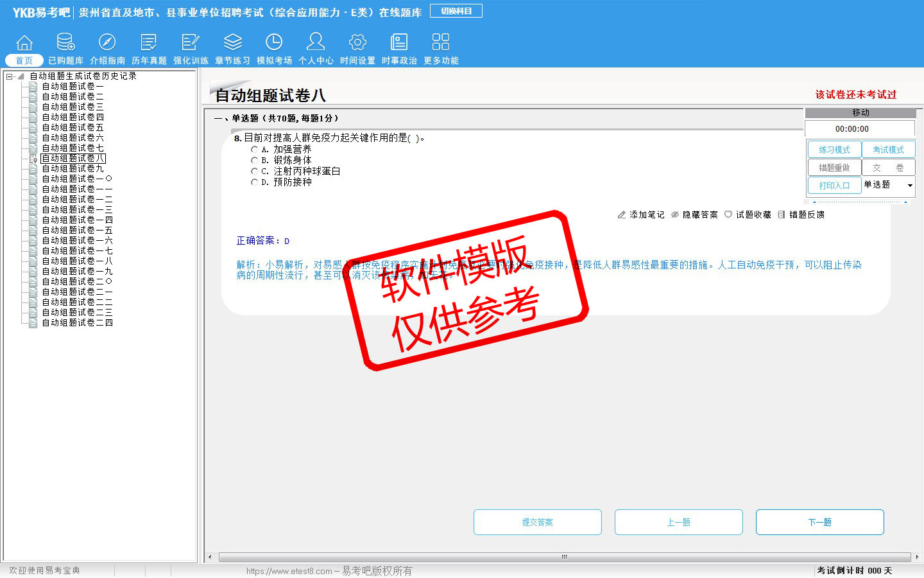Select answer option D 预防接种
Viewport: 924px width, 578px height.
click(x=254, y=182)
